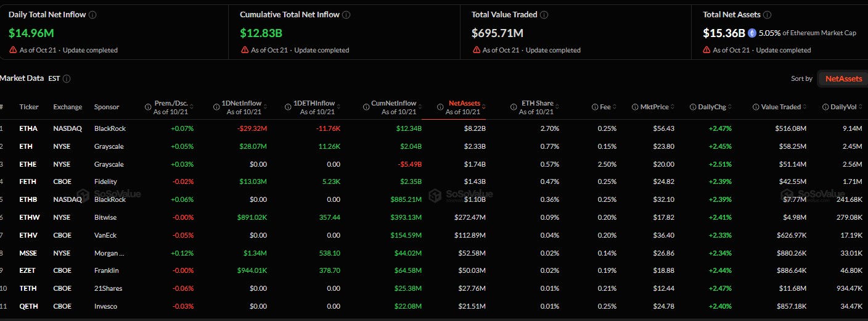This screenshot has width=868, height=321.
Task: Click sort arrows on DailyChg column
Action: [x=731, y=107]
